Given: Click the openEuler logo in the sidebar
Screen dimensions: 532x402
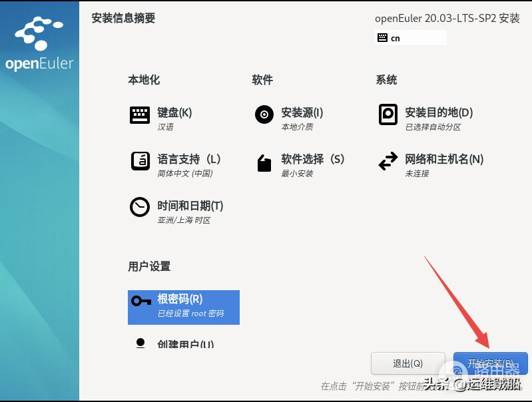Looking at the screenshot, I should pos(39,43).
